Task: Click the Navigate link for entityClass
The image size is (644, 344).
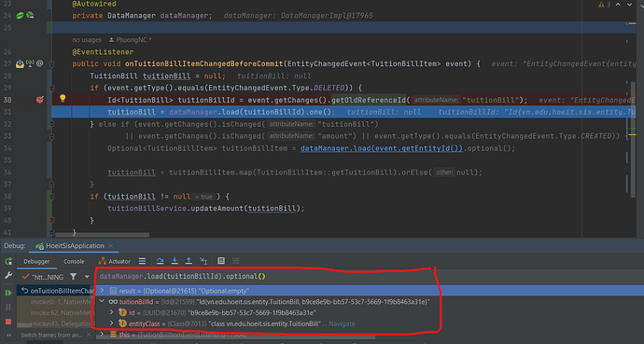Action: [342, 323]
